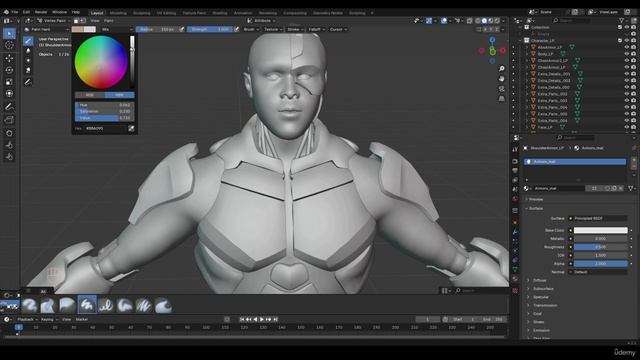Open the View menu in viewport header
This screenshot has height=360, width=640.
(95, 20)
